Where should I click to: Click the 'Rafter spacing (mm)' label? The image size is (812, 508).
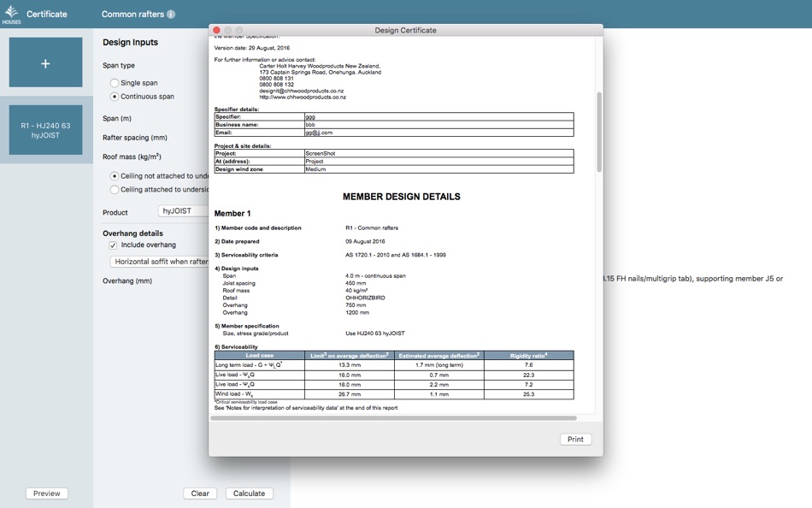[135, 138]
